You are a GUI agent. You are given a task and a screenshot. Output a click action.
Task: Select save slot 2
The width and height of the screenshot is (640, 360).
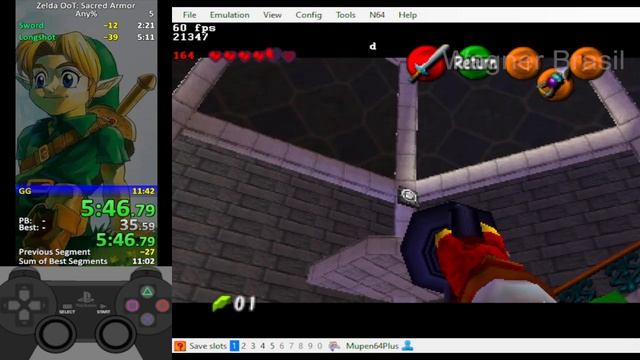pos(244,346)
